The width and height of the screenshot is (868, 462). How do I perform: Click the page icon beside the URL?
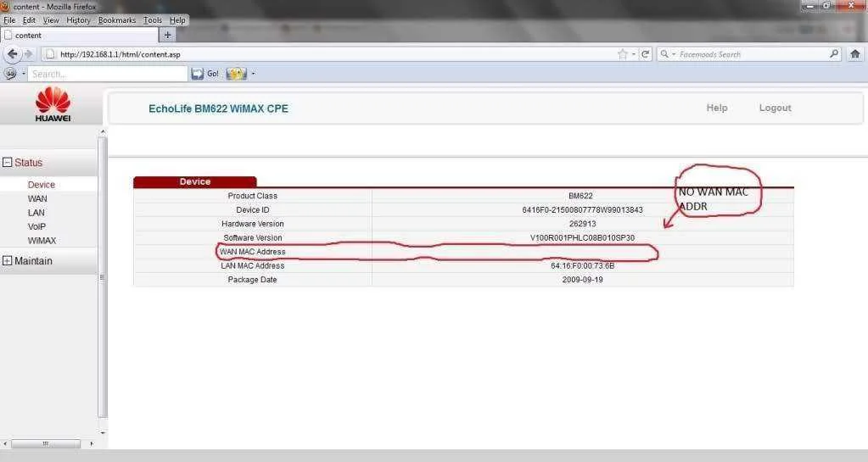[50, 54]
